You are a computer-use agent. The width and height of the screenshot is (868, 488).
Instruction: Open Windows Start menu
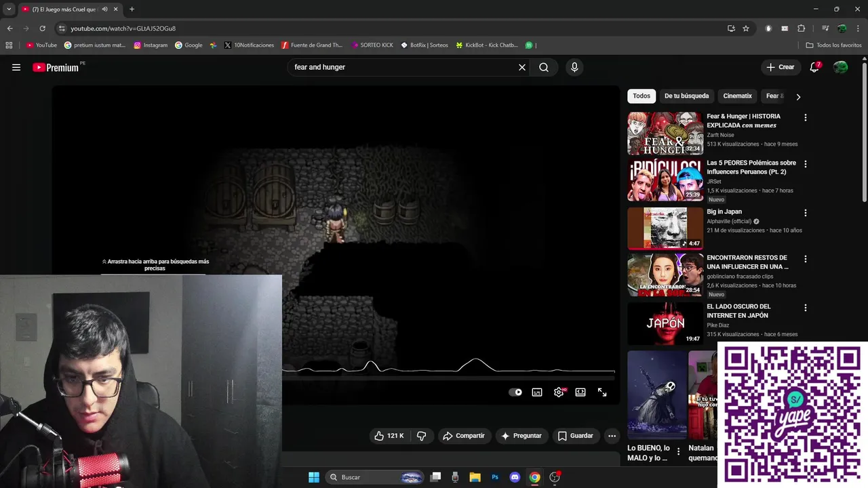pyautogui.click(x=314, y=477)
